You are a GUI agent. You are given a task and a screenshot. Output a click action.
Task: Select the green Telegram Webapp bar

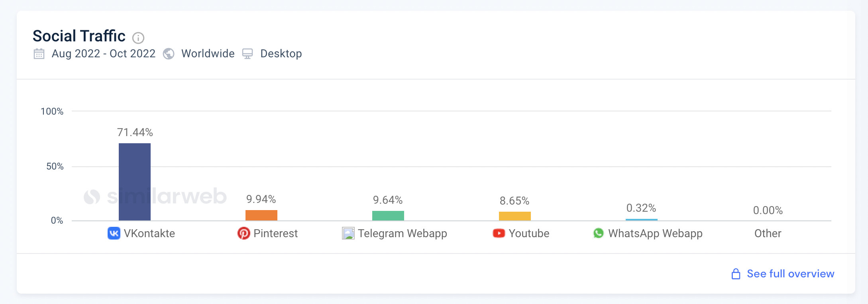coord(388,216)
